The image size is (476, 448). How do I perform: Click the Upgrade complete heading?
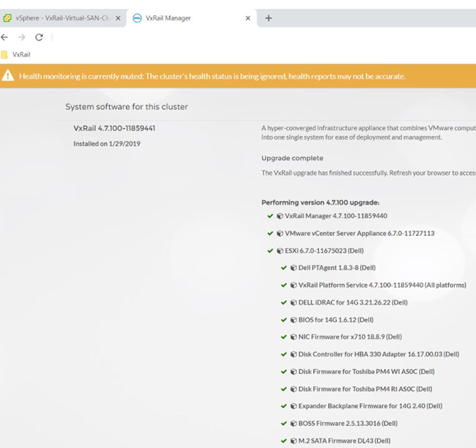(292, 158)
